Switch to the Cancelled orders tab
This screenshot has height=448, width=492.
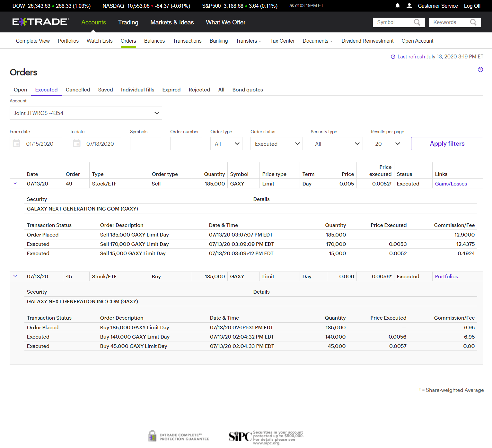[78, 90]
